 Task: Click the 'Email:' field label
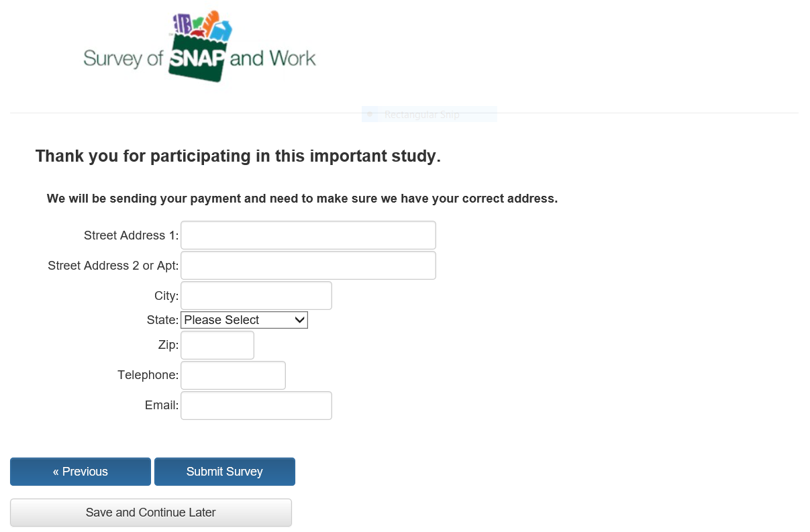pyautogui.click(x=161, y=405)
